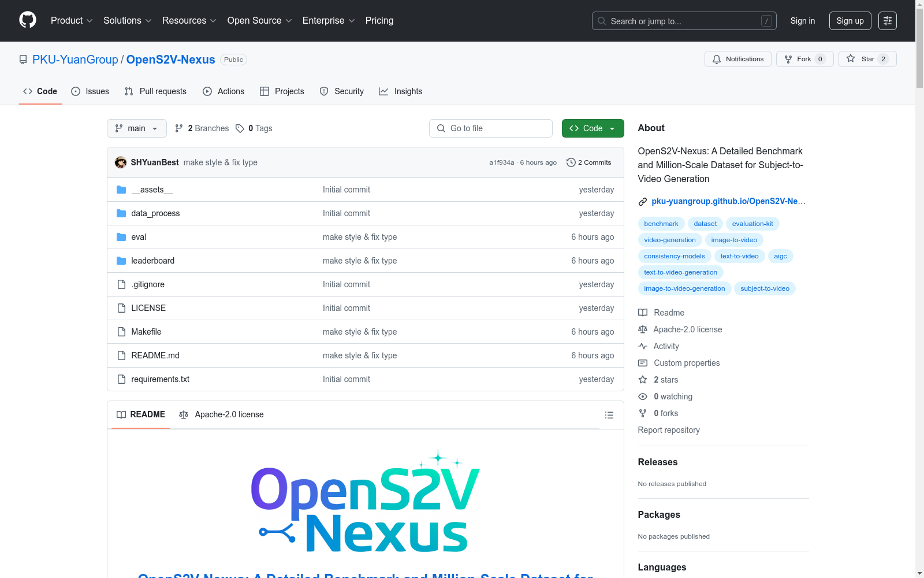Click the file icon beside requirements.txt
This screenshot has width=924, height=578.
(x=121, y=379)
